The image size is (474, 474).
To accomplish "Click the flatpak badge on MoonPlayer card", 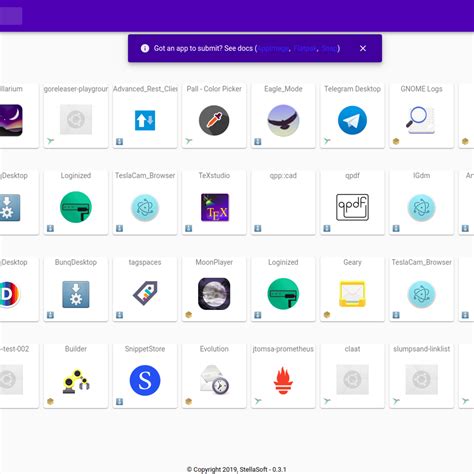I will [189, 315].
